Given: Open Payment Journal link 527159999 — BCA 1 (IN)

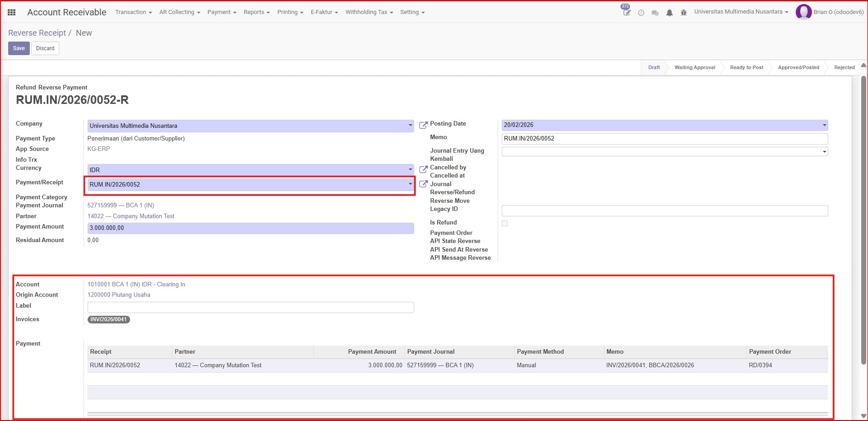Looking at the screenshot, I should 121,205.
